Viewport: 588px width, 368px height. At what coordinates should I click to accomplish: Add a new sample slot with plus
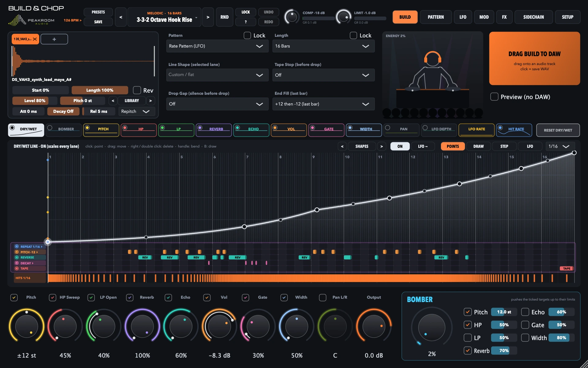point(54,39)
